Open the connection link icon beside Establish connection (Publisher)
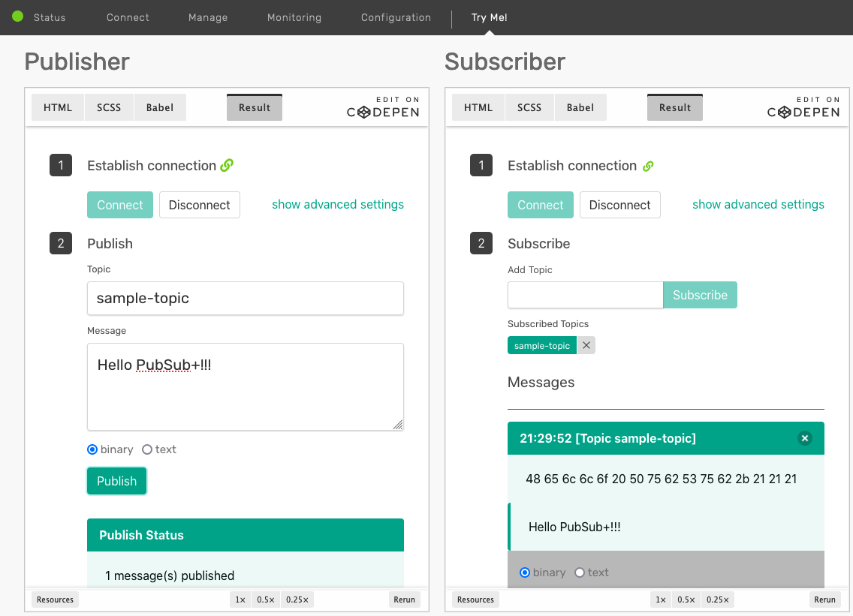 [x=227, y=165]
